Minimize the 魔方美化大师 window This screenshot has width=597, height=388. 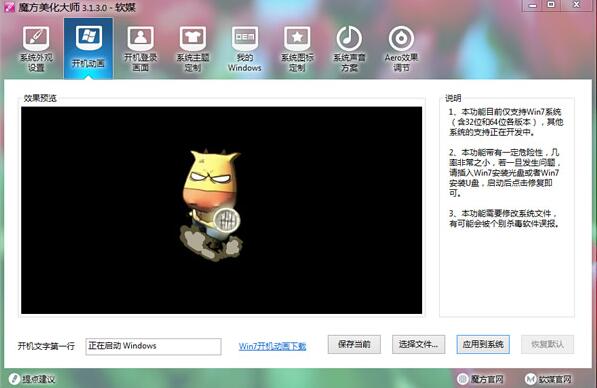click(x=533, y=5)
